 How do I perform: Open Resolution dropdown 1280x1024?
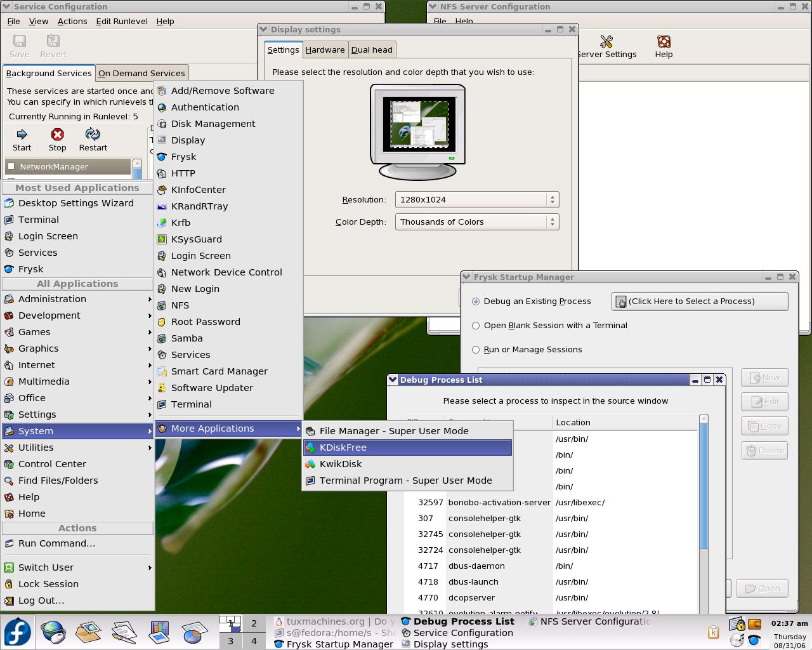pyautogui.click(x=477, y=199)
